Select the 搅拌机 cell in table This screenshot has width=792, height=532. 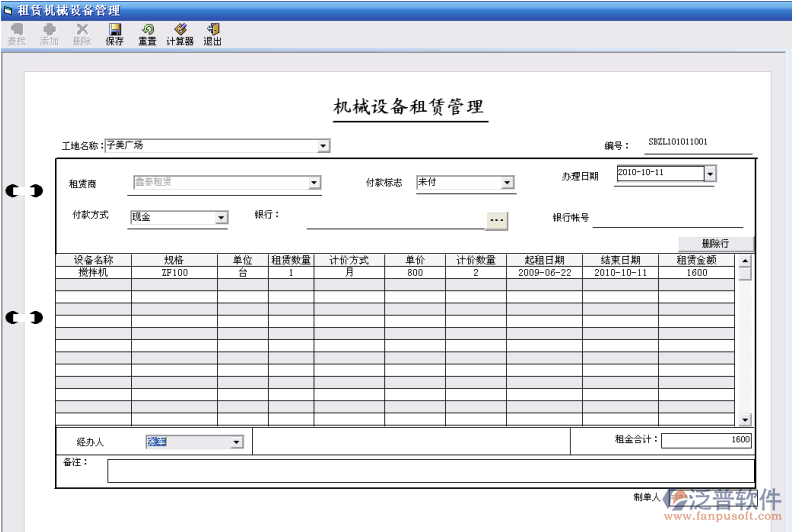pyautogui.click(x=94, y=272)
